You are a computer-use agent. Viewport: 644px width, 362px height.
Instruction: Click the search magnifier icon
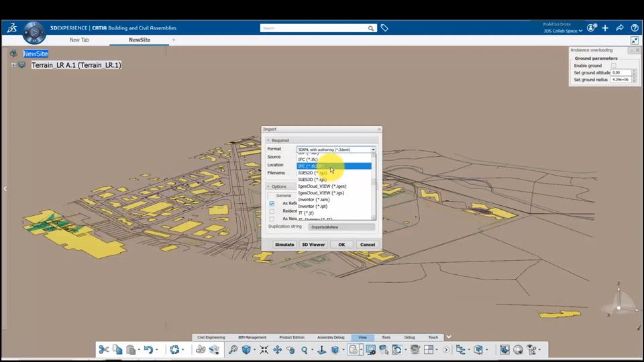(x=371, y=28)
